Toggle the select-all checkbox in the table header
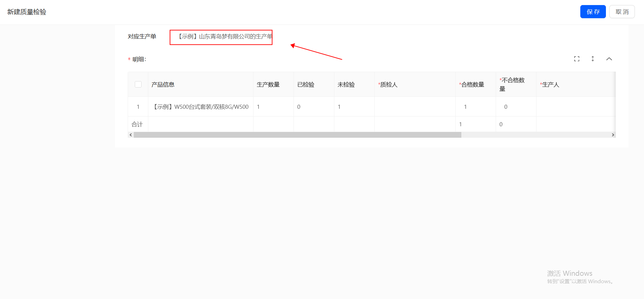Screen dimensions: 644x299 [x=138, y=85]
